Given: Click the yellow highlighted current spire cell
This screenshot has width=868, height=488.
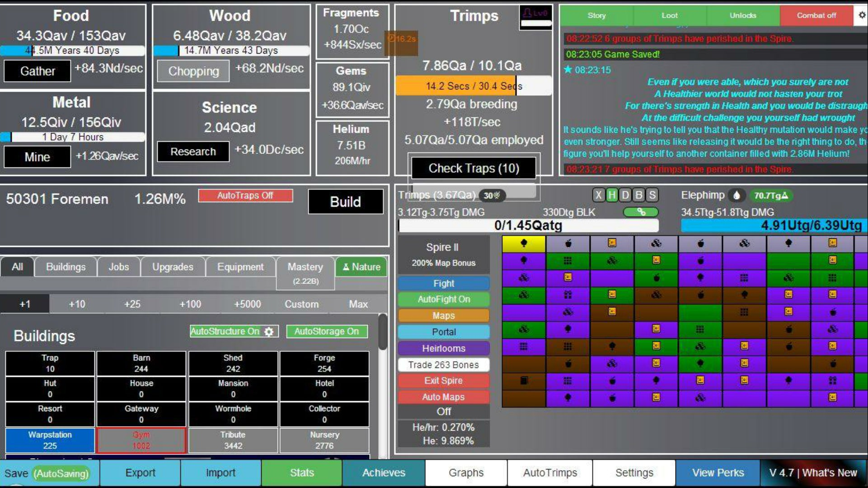Looking at the screenshot, I should pos(524,243).
